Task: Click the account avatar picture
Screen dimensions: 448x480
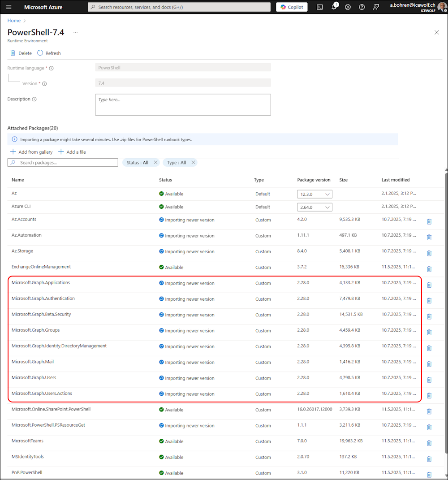Action: (x=442, y=7)
